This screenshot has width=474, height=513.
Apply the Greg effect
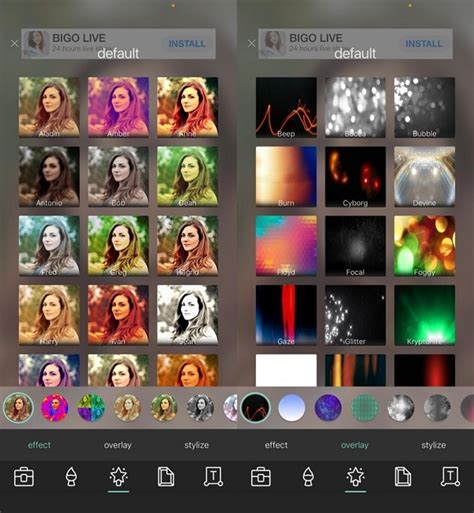pyautogui.click(x=118, y=246)
